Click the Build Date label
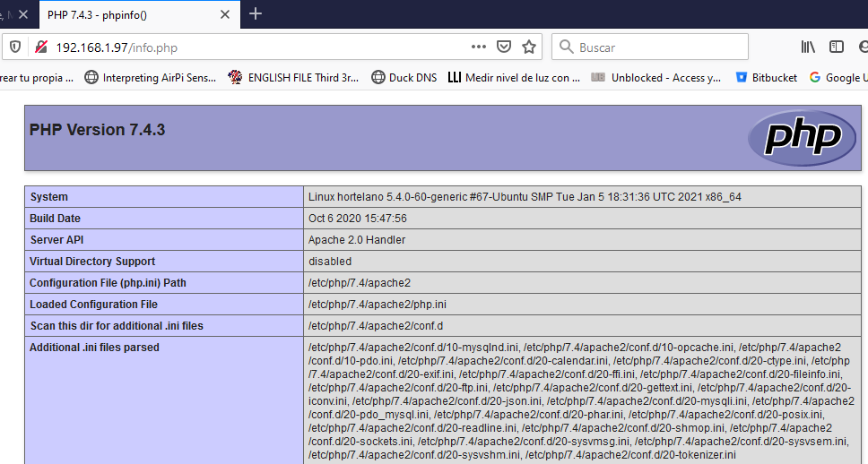868x464 pixels. pyautogui.click(x=56, y=219)
